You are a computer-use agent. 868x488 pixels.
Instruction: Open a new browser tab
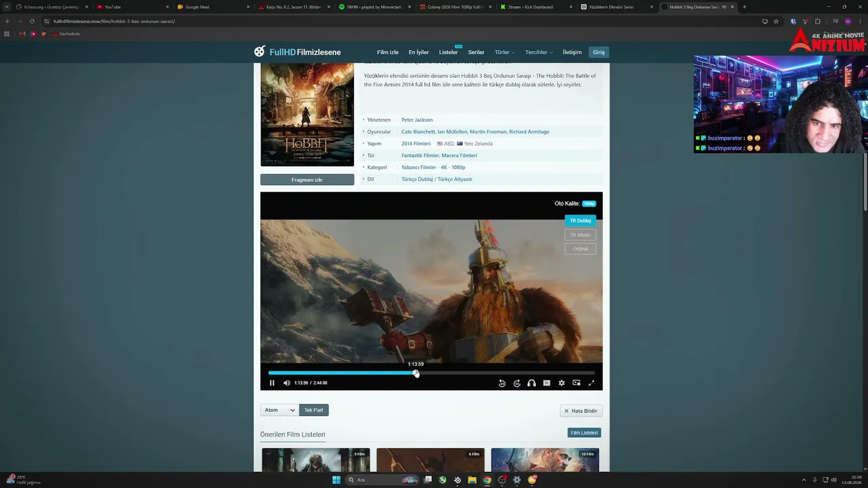pos(745,7)
